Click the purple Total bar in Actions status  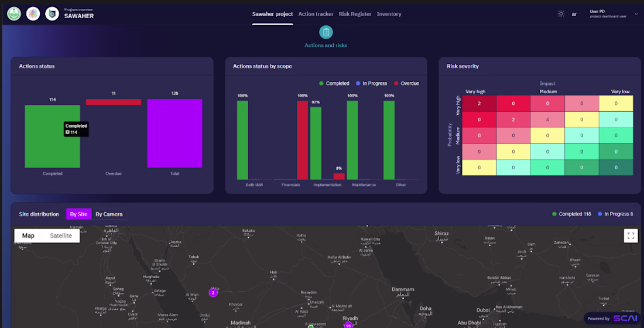click(x=174, y=133)
